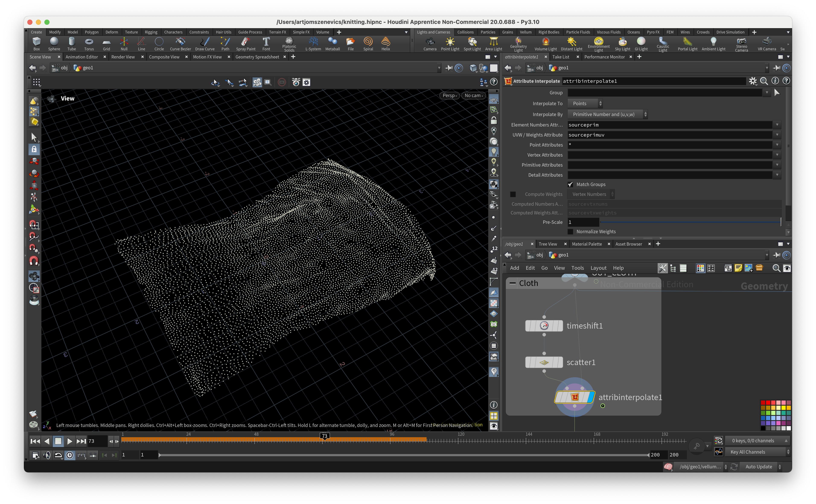Click the Camera shelf tool
The height and width of the screenshot is (504, 816).
click(430, 44)
